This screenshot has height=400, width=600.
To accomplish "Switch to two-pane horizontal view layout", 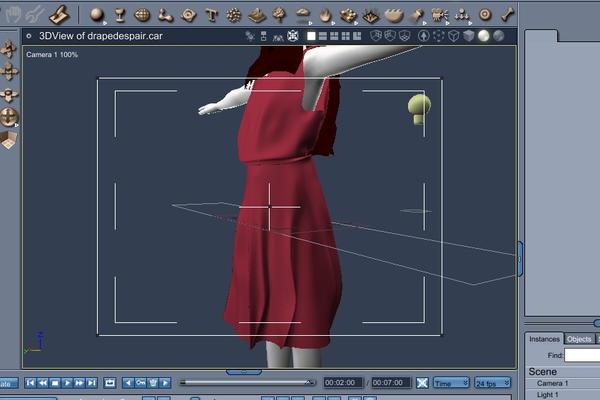I will click(x=323, y=36).
